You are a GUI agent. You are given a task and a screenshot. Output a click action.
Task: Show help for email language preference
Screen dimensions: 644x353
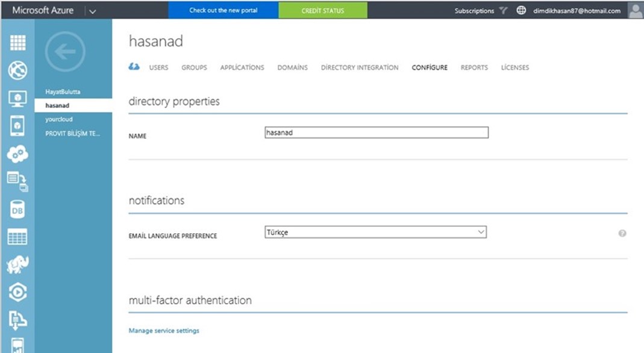click(622, 233)
